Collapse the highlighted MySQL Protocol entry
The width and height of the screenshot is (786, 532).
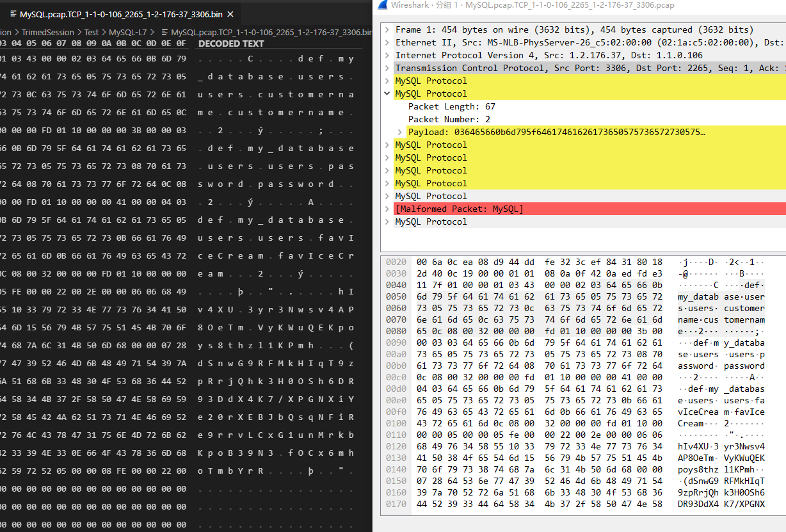[387, 93]
